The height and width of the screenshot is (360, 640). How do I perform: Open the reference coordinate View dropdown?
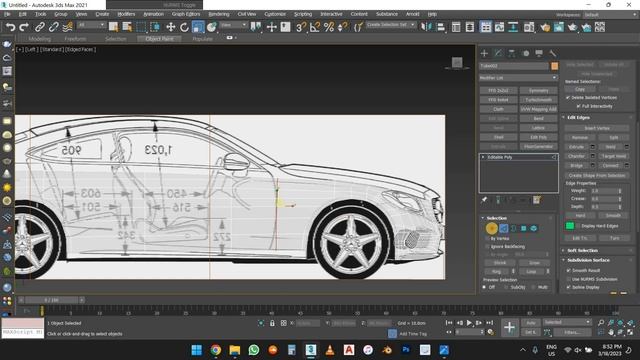pos(233,25)
